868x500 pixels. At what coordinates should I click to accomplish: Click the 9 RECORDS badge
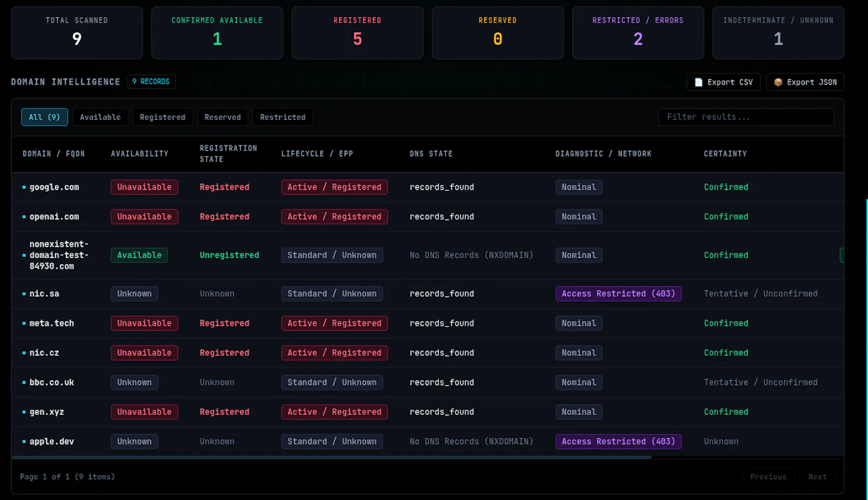pyautogui.click(x=151, y=81)
